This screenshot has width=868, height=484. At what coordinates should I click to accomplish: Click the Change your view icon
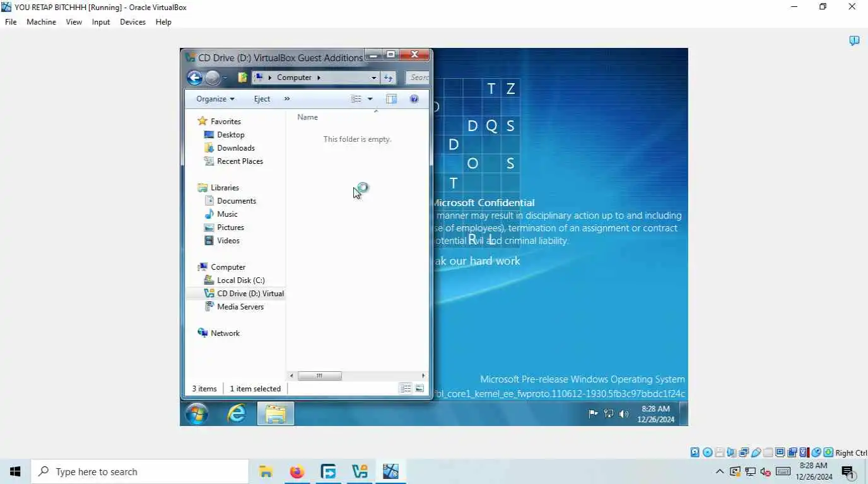tap(356, 99)
